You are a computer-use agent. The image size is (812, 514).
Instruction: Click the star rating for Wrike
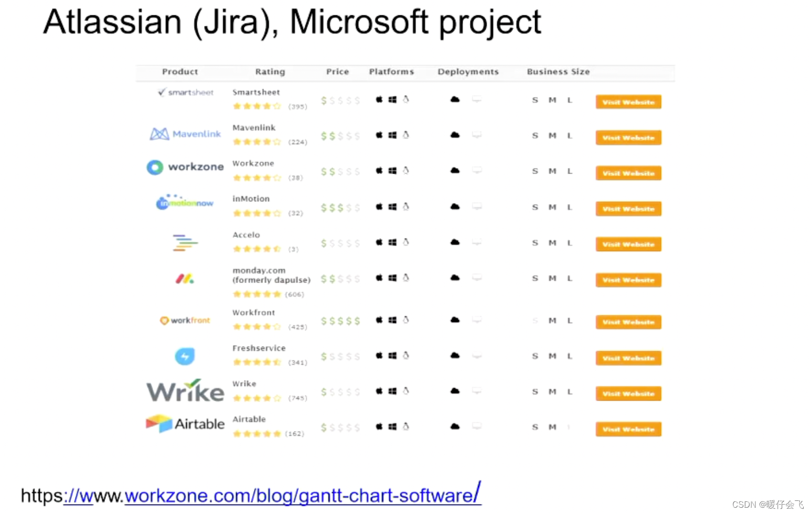(257, 398)
